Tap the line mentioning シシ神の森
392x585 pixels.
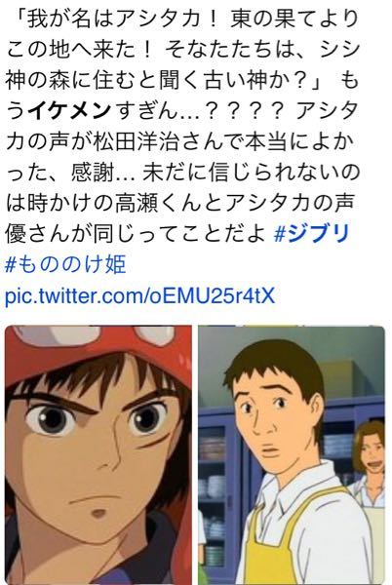tap(182, 80)
